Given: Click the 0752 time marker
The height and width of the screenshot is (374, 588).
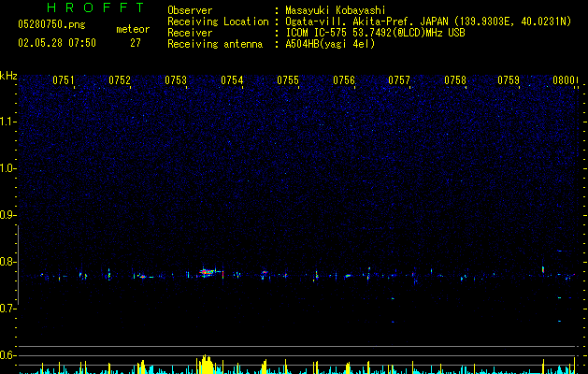Looking at the screenshot, I should (x=120, y=80).
